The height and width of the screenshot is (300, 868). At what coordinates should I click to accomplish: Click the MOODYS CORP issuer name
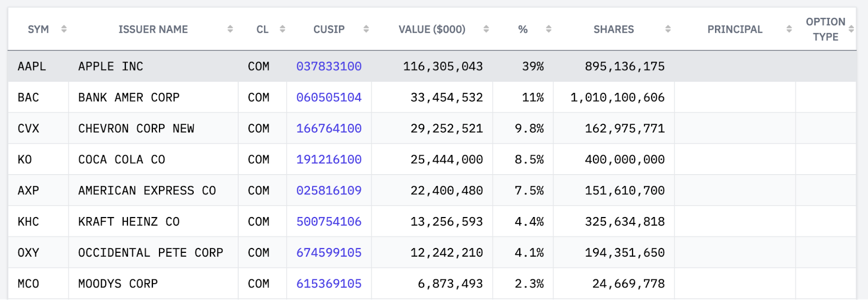click(118, 284)
